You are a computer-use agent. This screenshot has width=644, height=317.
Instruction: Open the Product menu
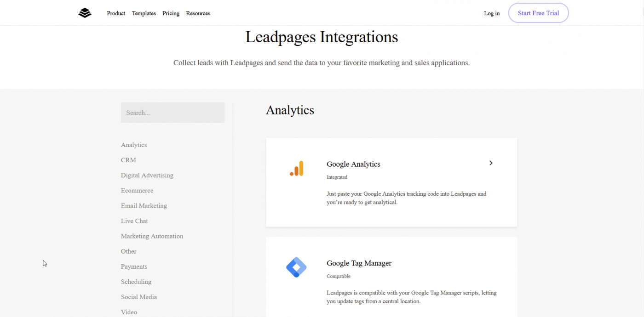click(x=116, y=13)
